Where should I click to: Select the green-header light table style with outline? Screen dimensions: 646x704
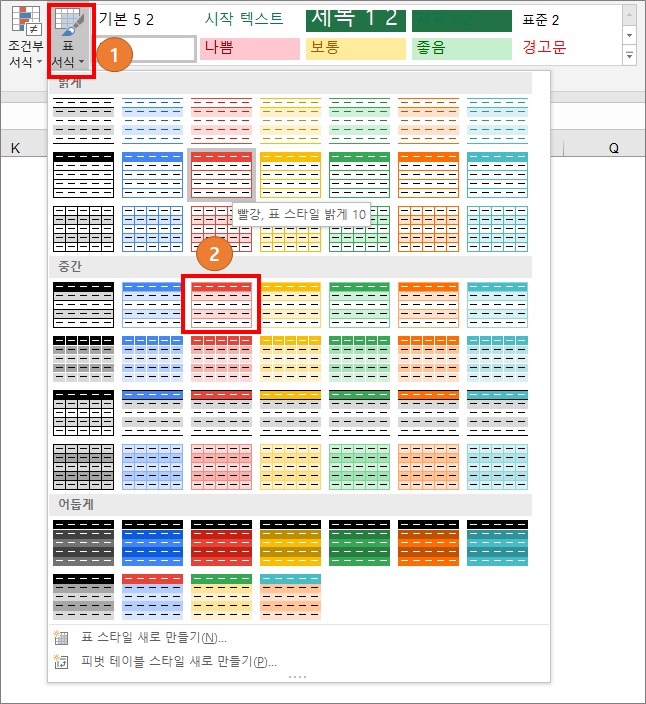(359, 175)
